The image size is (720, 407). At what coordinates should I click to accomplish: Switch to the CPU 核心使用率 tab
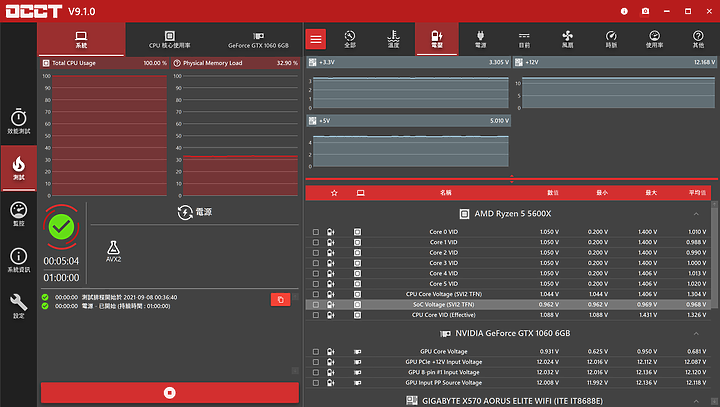(x=169, y=40)
